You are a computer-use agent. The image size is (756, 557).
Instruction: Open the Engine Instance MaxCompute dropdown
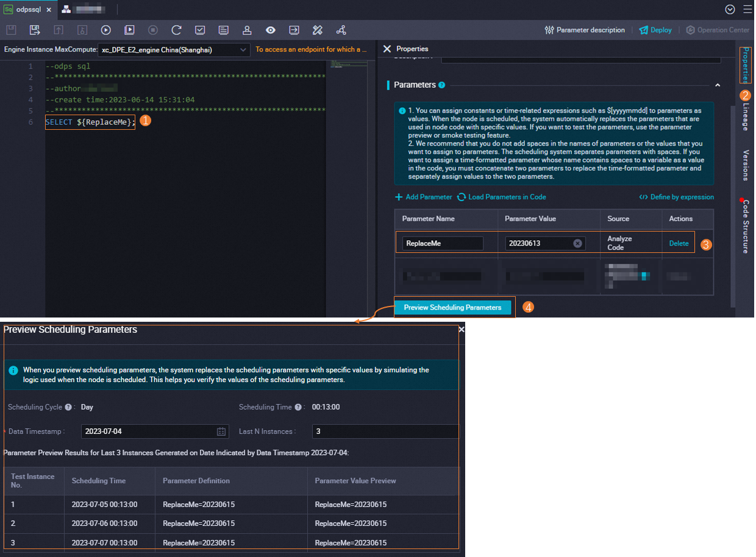point(174,49)
